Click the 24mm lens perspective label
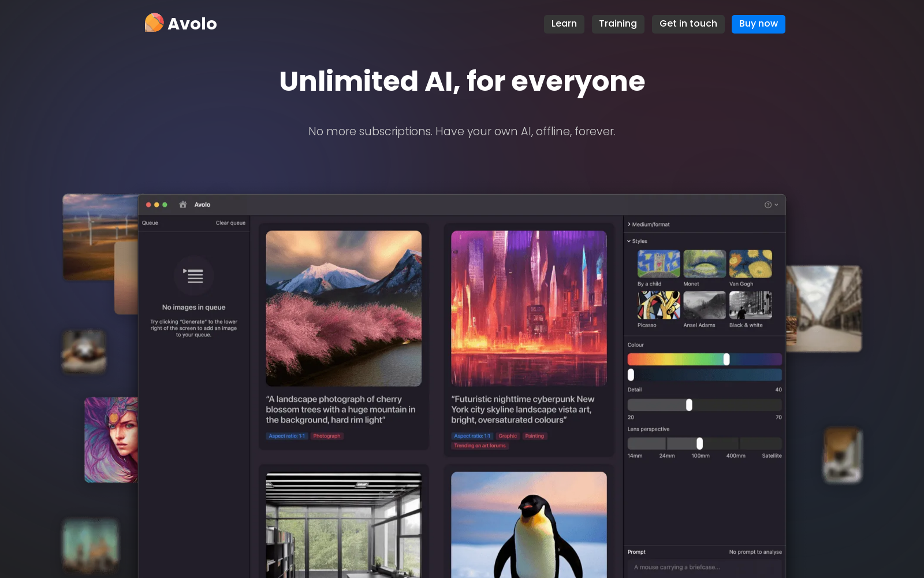Screen dimensions: 924x578 click(x=667, y=456)
